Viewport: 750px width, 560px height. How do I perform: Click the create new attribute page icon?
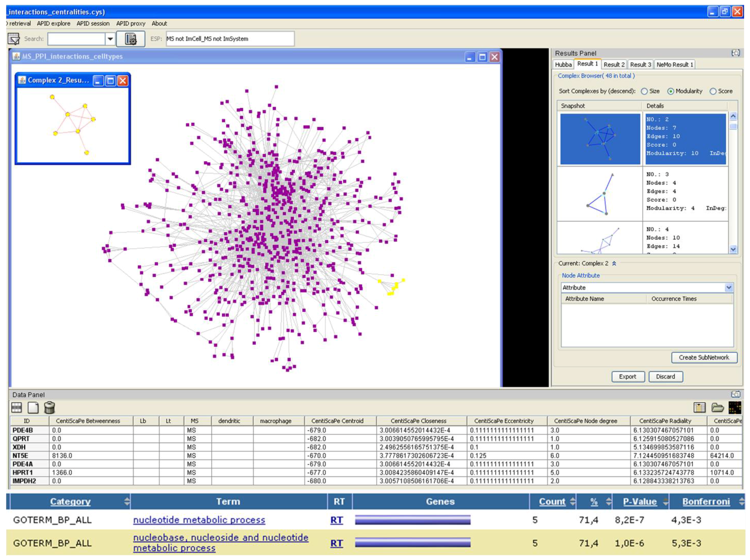(x=33, y=407)
